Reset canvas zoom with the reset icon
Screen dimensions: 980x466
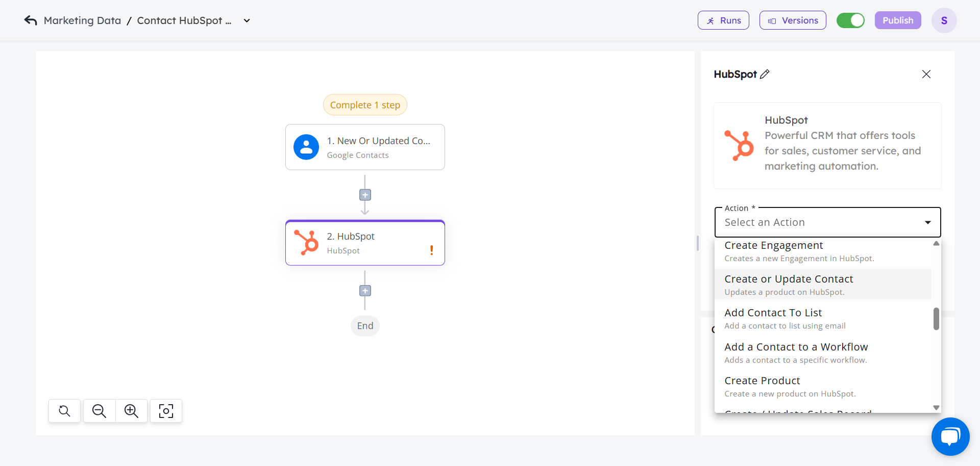click(x=64, y=411)
